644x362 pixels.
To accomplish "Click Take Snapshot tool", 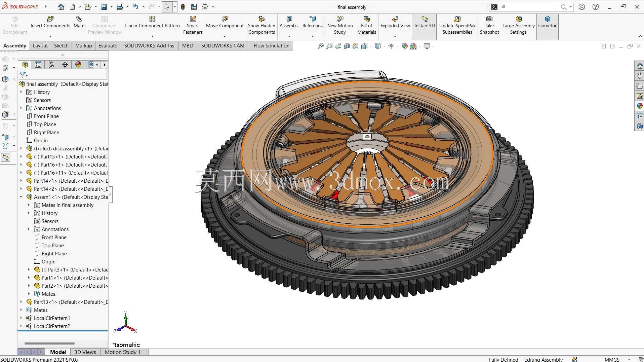I will [489, 25].
